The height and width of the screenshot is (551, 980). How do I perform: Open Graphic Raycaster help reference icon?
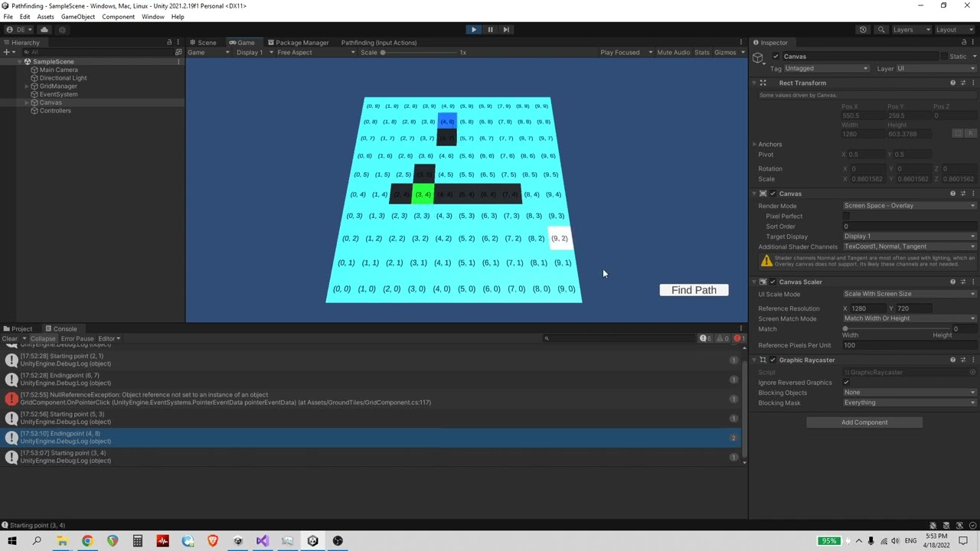coord(953,360)
